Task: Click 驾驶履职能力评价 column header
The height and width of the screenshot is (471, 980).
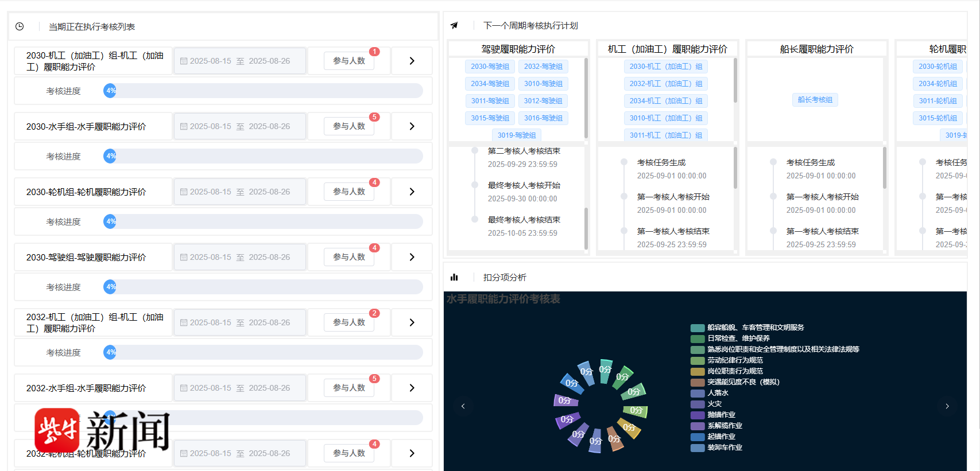Action: pos(518,49)
